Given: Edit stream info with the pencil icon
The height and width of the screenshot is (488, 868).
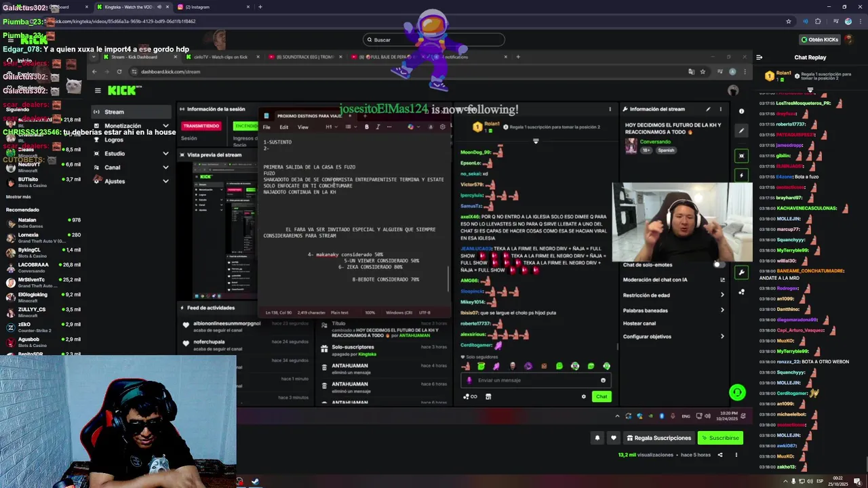Looking at the screenshot, I should coord(708,109).
